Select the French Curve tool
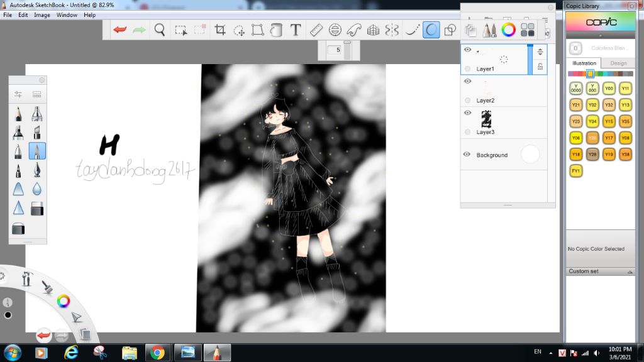 (353, 30)
